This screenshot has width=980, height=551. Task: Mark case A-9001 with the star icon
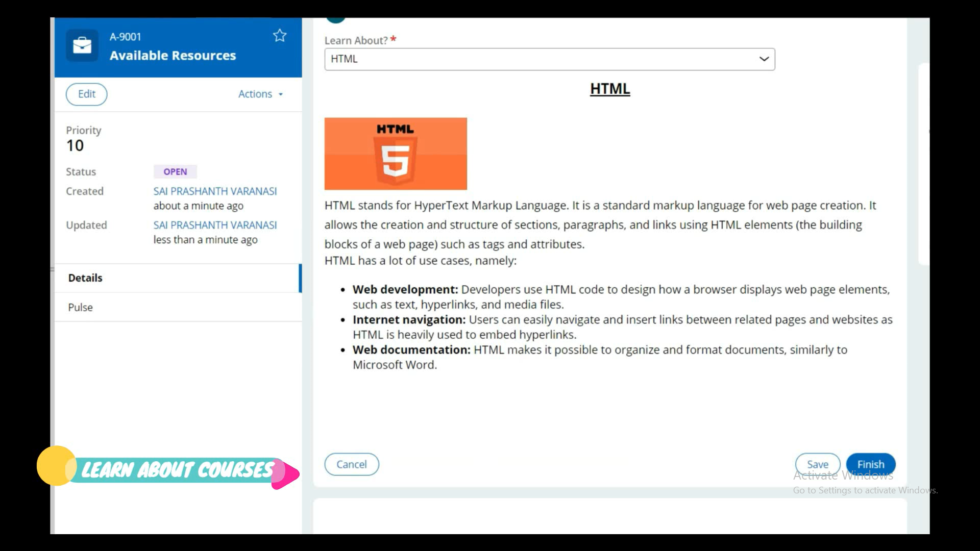(x=280, y=36)
